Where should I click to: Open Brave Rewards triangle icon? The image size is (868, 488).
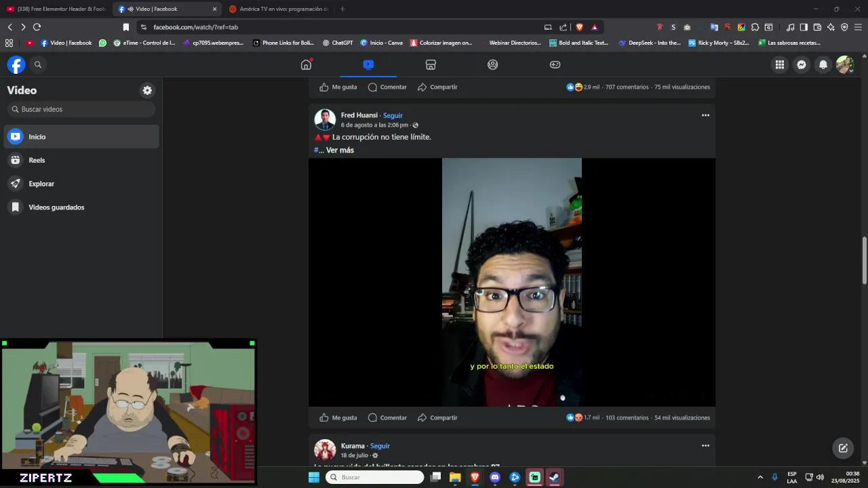click(x=595, y=27)
